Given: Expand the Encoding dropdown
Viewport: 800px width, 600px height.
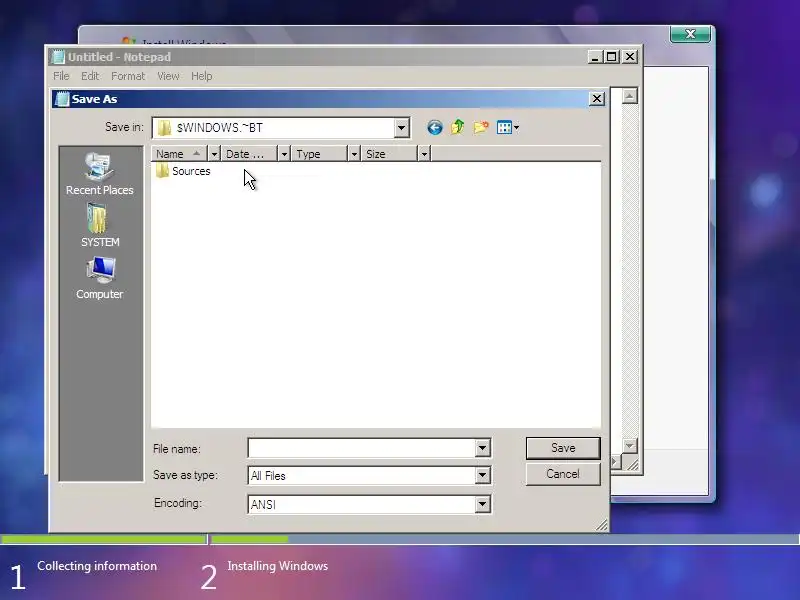Looking at the screenshot, I should [482, 505].
